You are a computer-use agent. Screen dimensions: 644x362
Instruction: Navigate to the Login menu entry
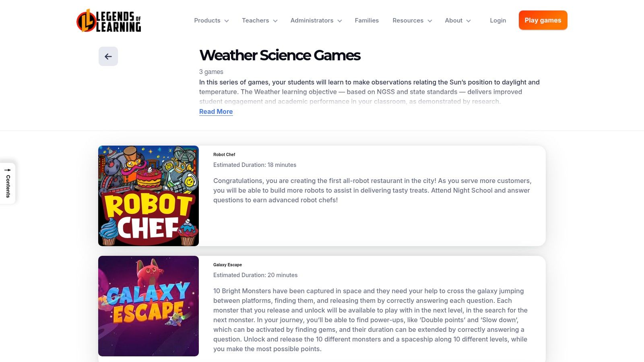pyautogui.click(x=498, y=20)
